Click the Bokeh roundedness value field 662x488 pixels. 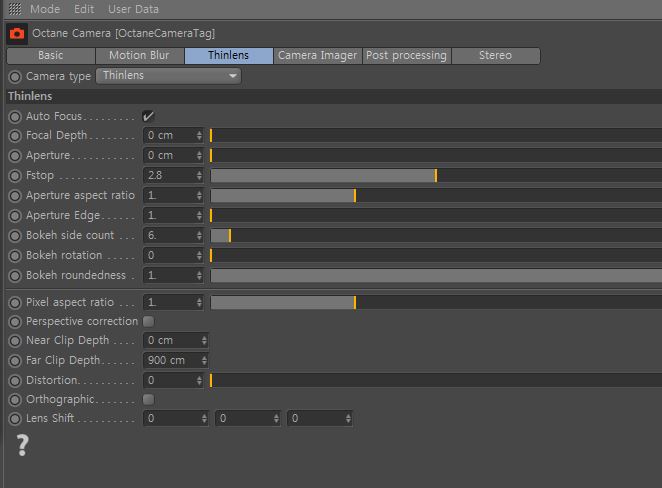174,275
